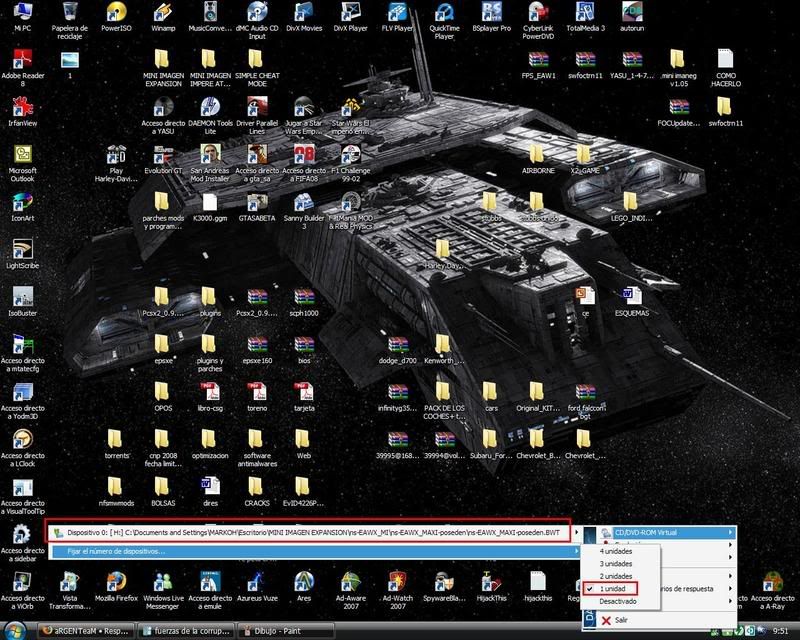Open the toreno PDF file

[257, 396]
